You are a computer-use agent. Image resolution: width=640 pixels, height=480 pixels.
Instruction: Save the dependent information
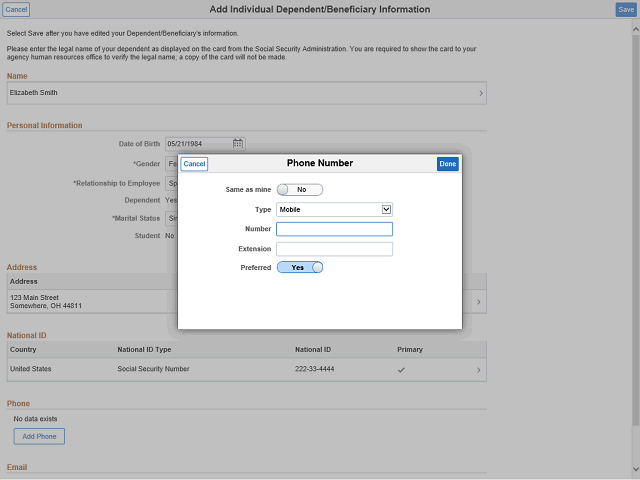626,9
